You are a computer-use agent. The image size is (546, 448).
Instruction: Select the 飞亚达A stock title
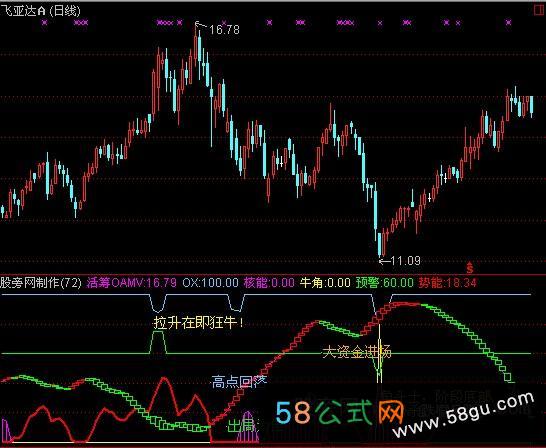coord(23,11)
